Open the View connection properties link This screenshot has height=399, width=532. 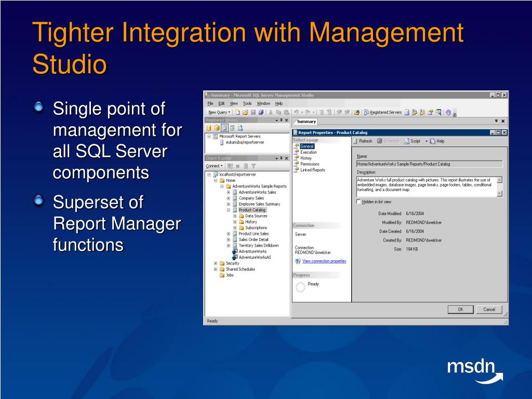click(x=324, y=261)
